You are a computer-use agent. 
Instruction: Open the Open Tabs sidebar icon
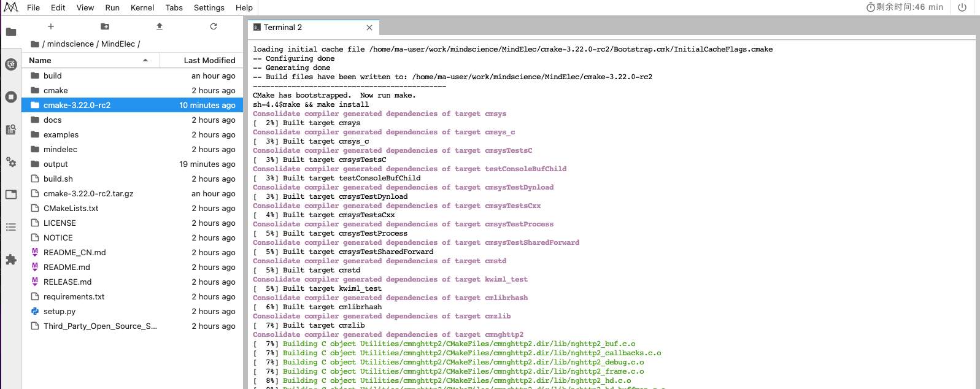click(x=11, y=194)
